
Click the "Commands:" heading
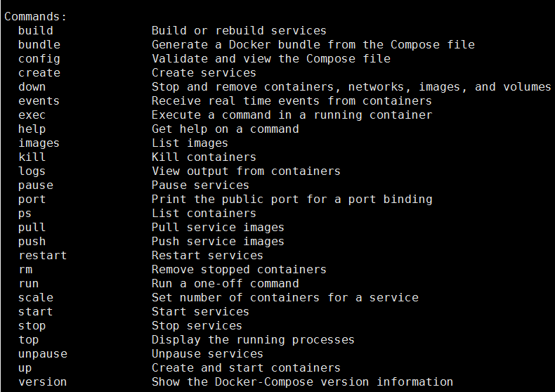point(35,17)
